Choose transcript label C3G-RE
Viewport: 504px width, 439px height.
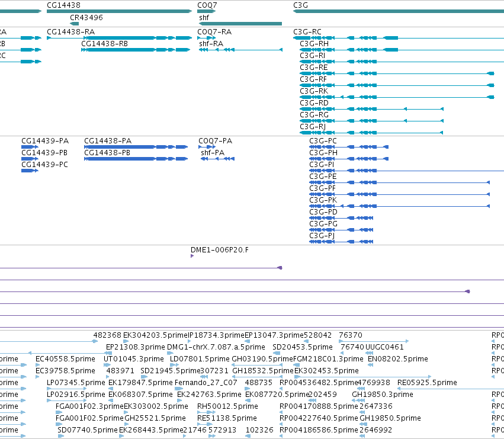click(x=314, y=67)
